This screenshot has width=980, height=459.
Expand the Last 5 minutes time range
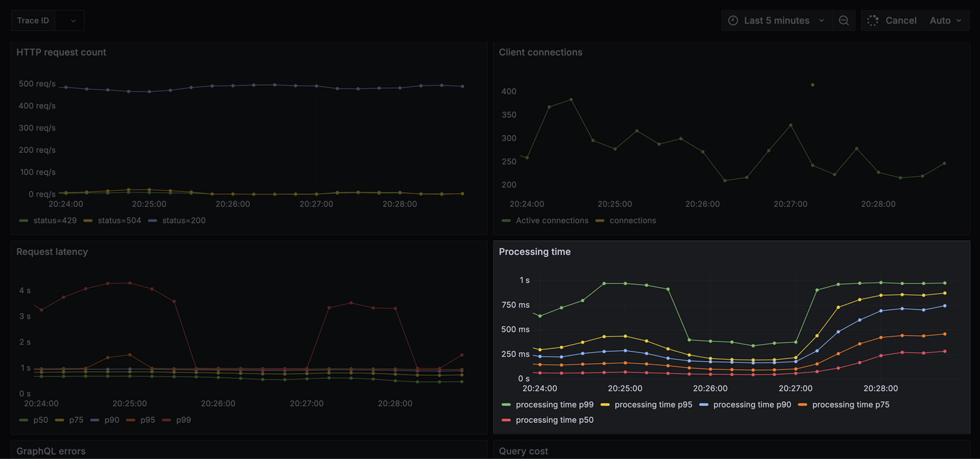777,20
